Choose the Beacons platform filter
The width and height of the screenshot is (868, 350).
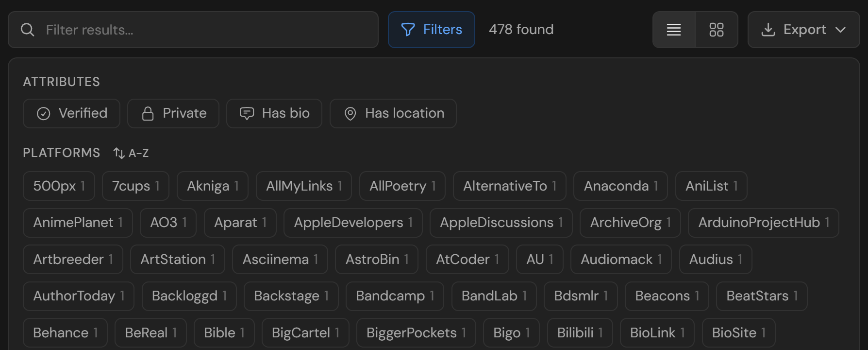(x=667, y=296)
